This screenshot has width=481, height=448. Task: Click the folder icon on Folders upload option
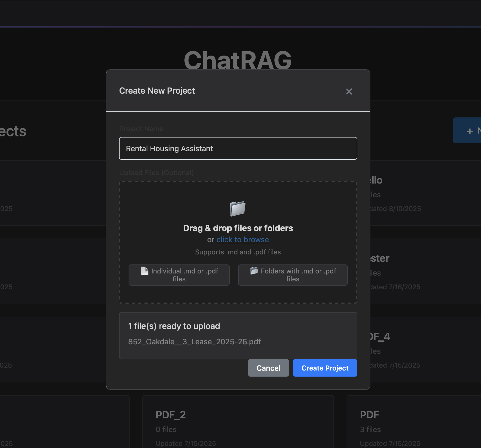click(x=254, y=271)
